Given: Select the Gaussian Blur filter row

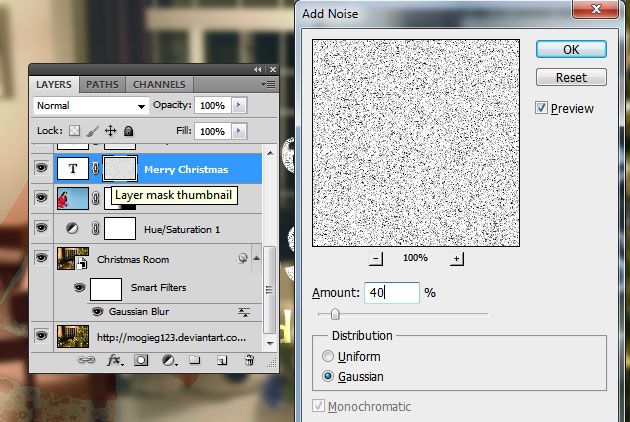Looking at the screenshot, I should [x=174, y=312].
